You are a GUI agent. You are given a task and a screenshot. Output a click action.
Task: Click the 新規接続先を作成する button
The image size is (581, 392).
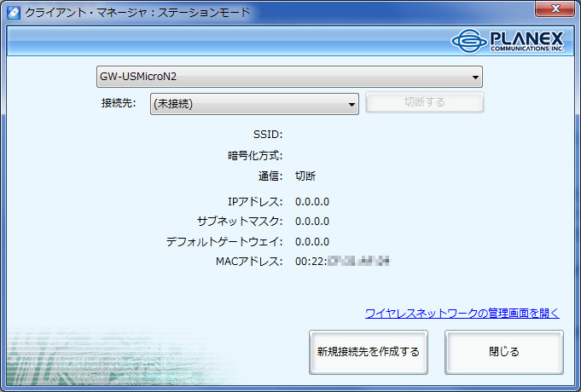[369, 352]
